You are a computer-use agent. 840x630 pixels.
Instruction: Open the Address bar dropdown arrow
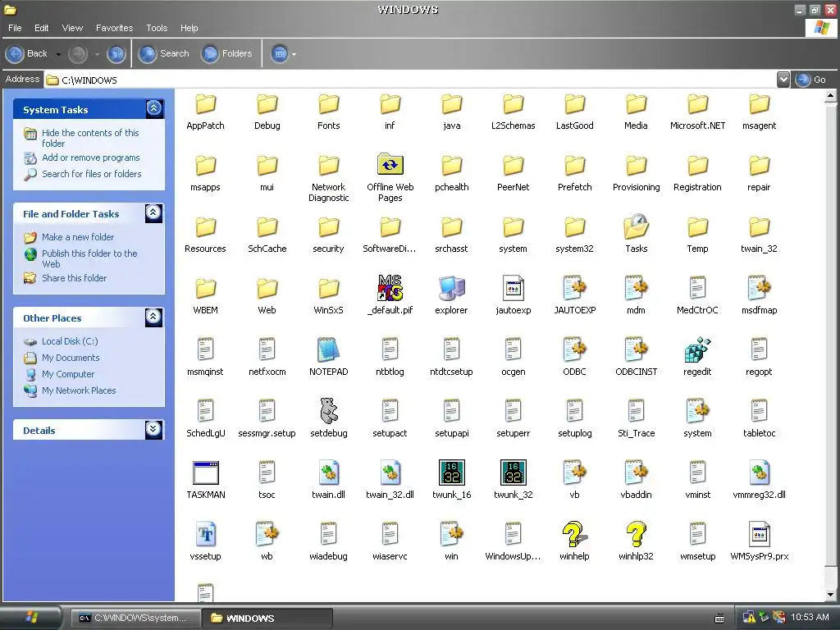coord(783,80)
